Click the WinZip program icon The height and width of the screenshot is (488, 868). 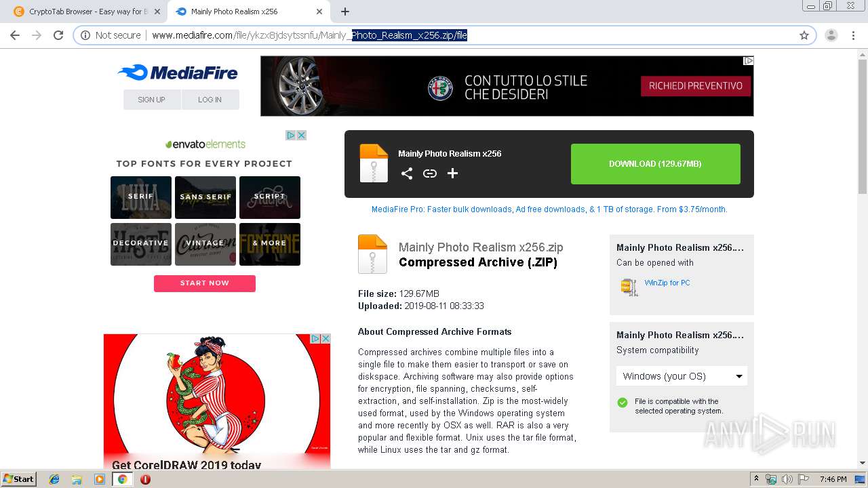tap(629, 287)
